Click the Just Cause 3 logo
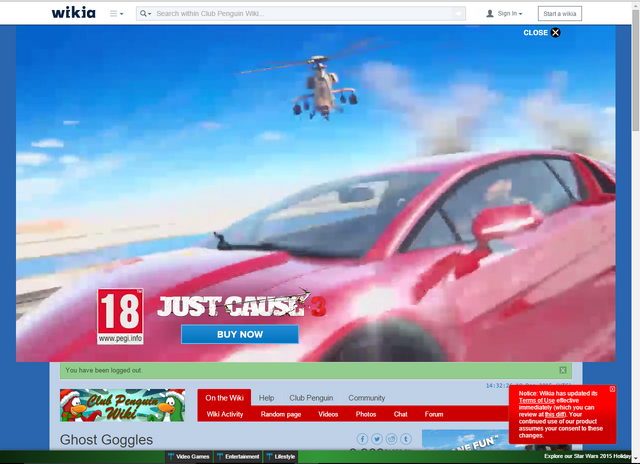This screenshot has width=640, height=464. (x=242, y=305)
